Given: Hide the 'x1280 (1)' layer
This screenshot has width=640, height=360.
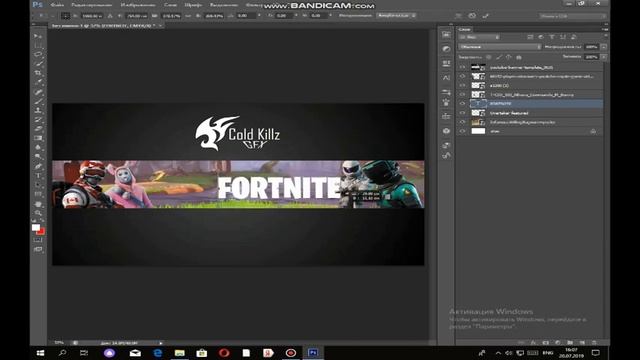Looking at the screenshot, I should point(462,85).
